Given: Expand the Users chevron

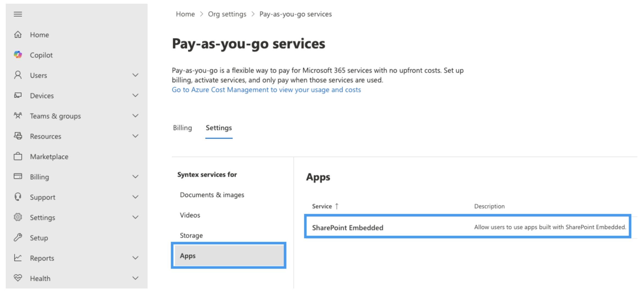Looking at the screenshot, I should (x=135, y=75).
